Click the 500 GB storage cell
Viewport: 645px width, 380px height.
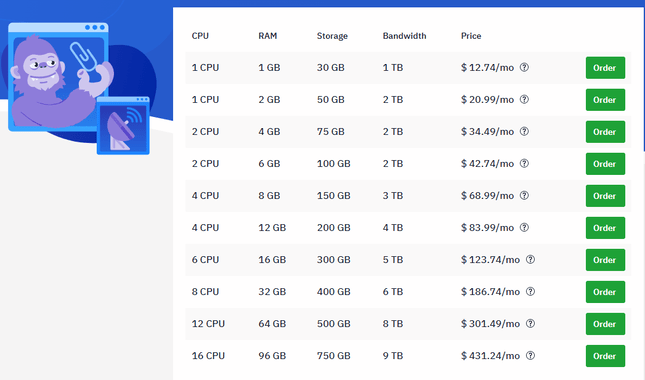coord(334,324)
